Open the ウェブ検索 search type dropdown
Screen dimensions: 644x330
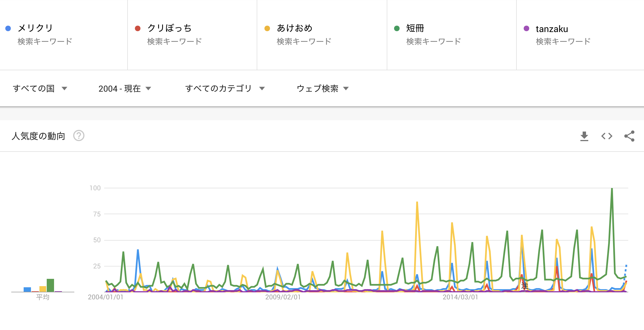coord(323,89)
